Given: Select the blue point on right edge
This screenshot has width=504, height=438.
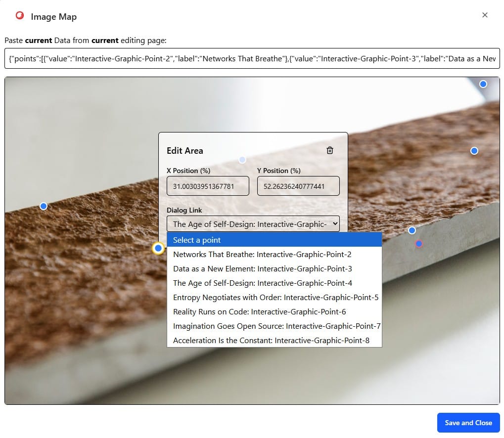Looking at the screenshot, I should 474,151.
